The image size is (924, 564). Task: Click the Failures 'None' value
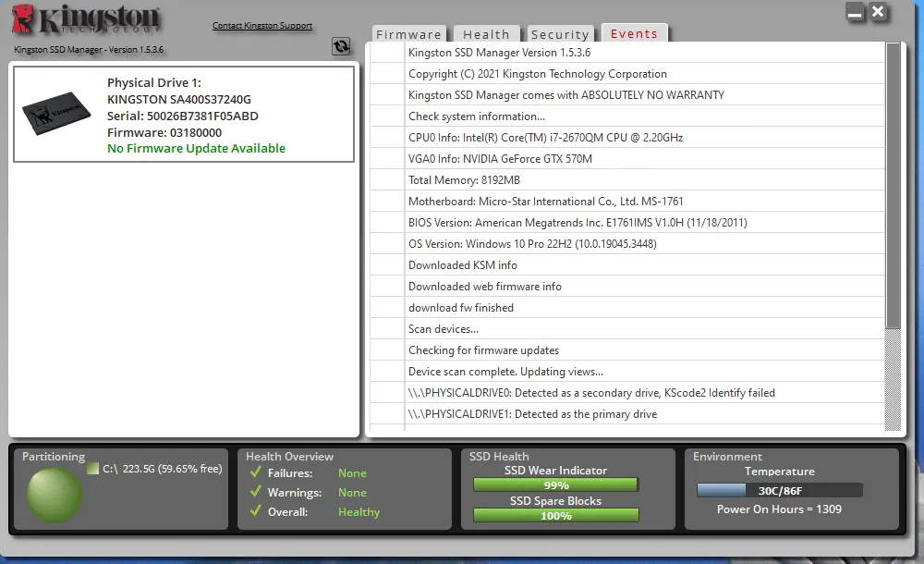tap(352, 473)
